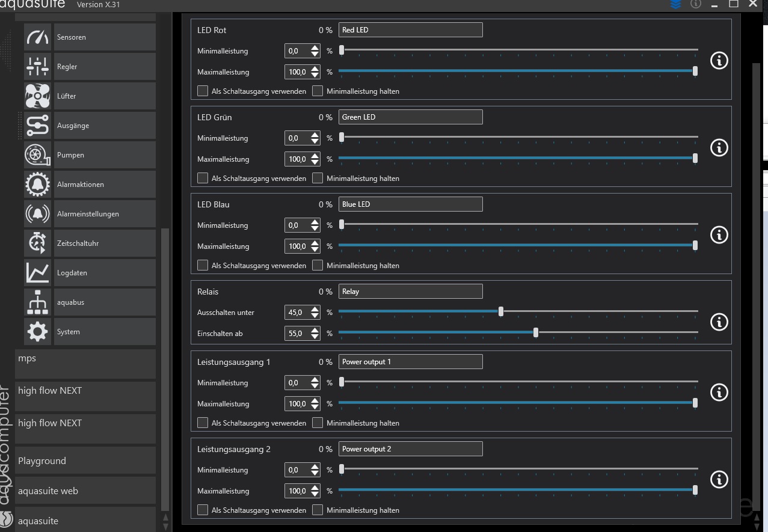Click the info icon for Relais
This screenshot has height=532, width=768.
719,322
